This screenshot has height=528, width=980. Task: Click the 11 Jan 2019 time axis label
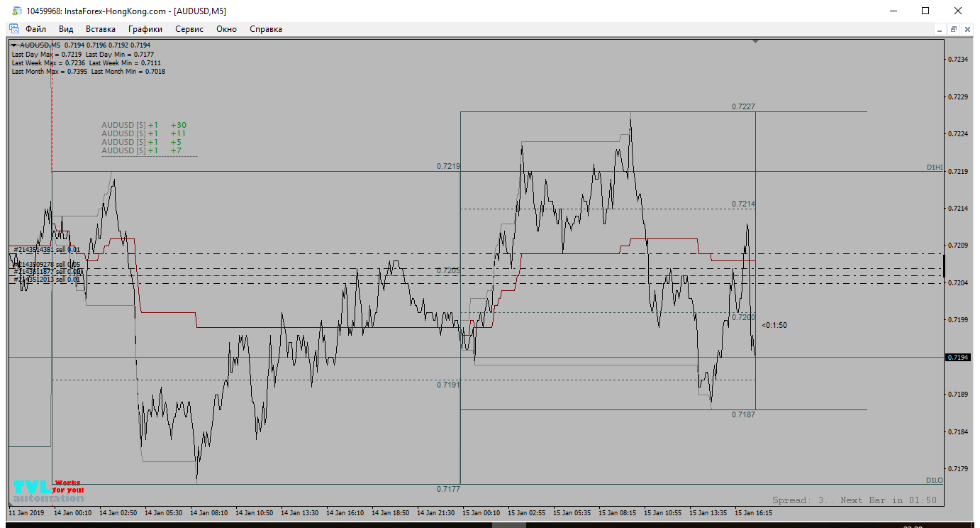pos(26,512)
